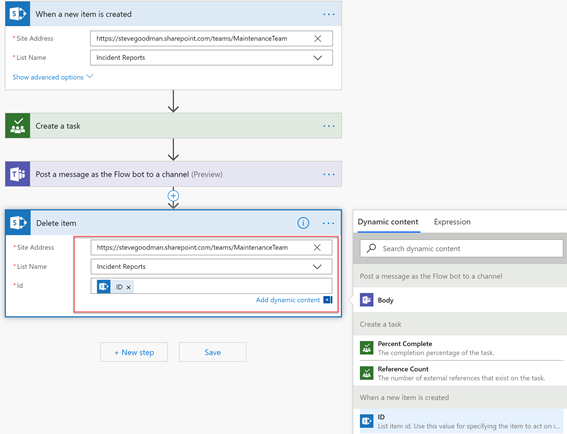Click the 'When a new item is created' header
The width and height of the screenshot is (567, 434).
(173, 14)
